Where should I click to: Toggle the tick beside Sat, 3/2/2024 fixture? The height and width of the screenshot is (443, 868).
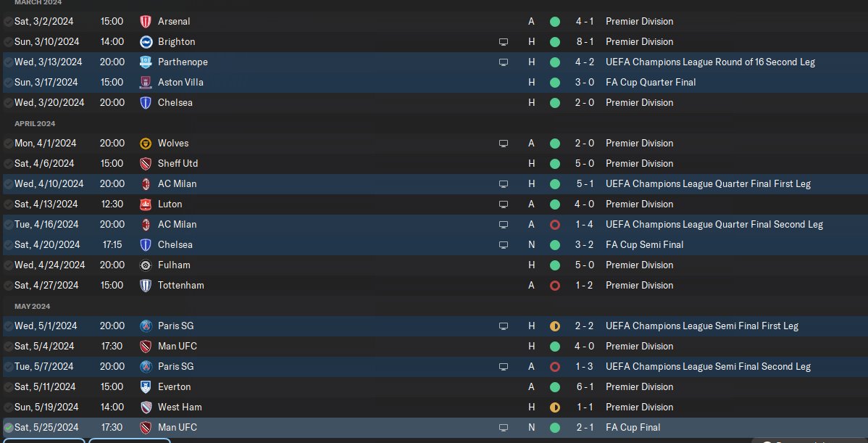coord(8,22)
